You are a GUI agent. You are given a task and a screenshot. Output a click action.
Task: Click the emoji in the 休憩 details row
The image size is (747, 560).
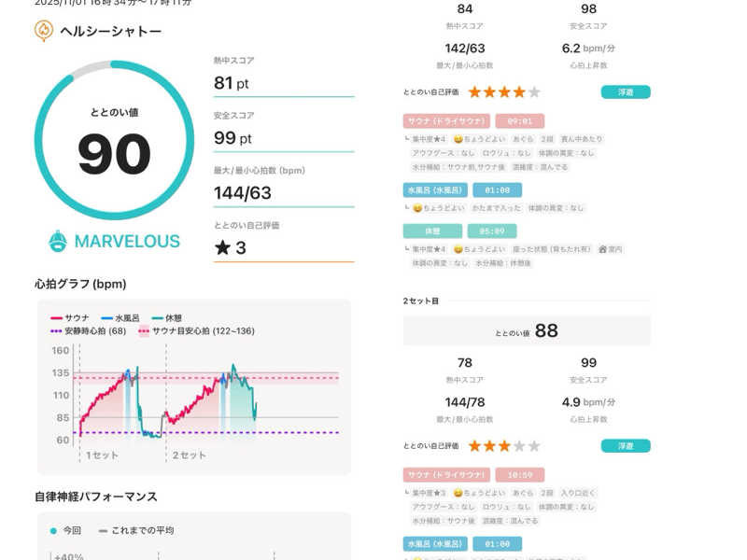[x=458, y=249]
